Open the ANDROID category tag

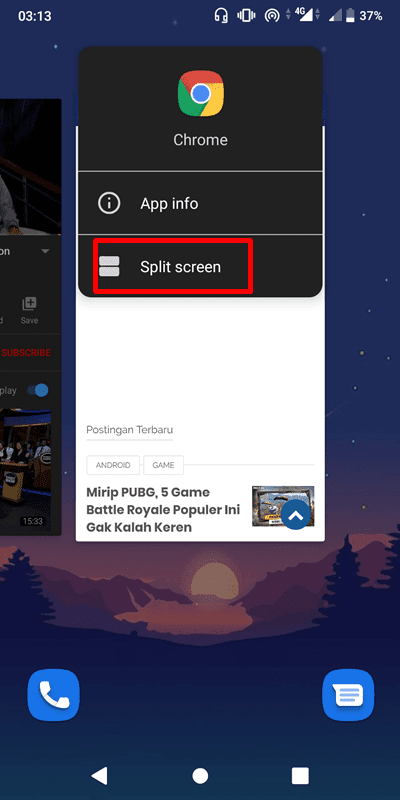coord(113,465)
